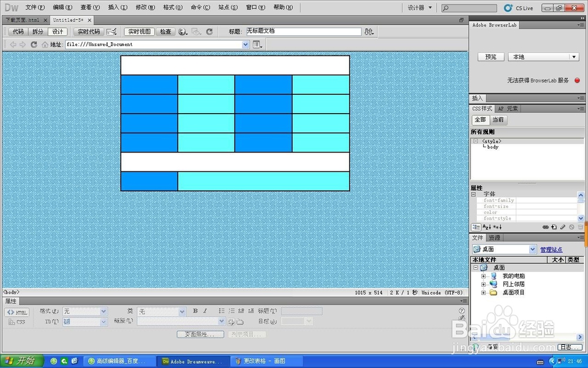The width and height of the screenshot is (588, 368).
Task: Insert ordered list from Properties inspector
Action: coord(231,311)
